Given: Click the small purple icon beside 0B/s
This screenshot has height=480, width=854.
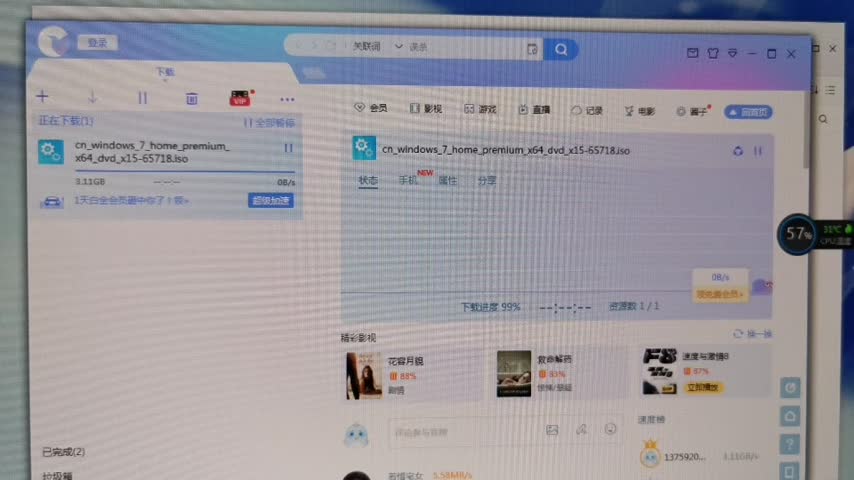Looking at the screenshot, I should point(761,287).
